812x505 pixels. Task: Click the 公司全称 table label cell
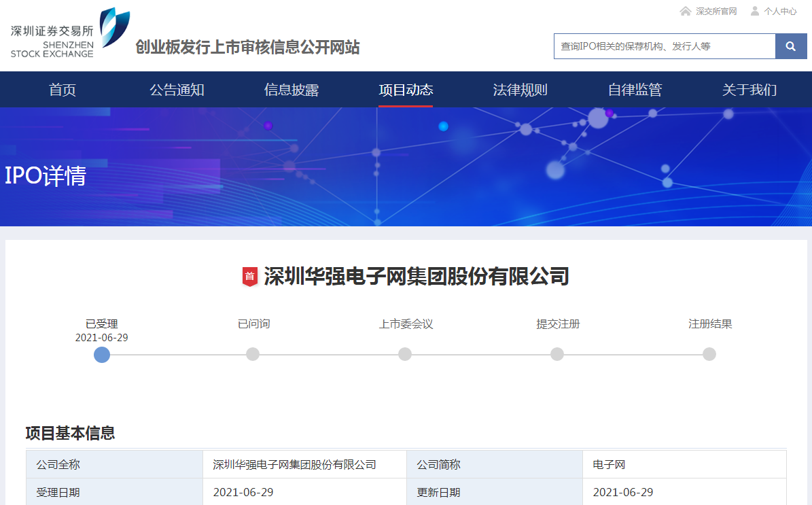coord(114,465)
